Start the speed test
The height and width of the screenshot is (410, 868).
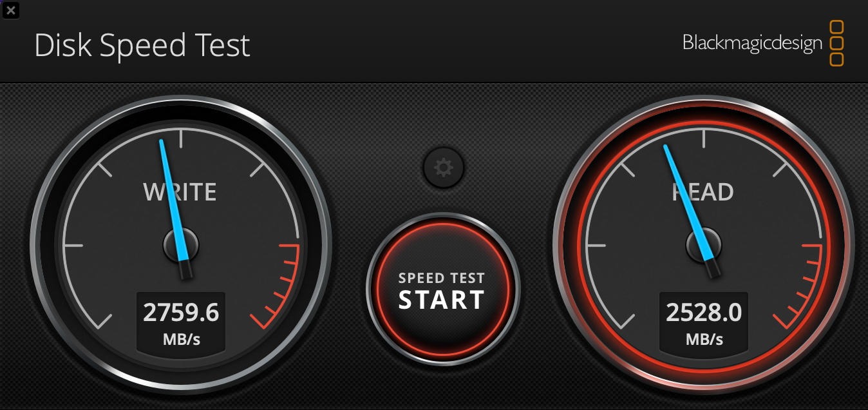coord(442,290)
